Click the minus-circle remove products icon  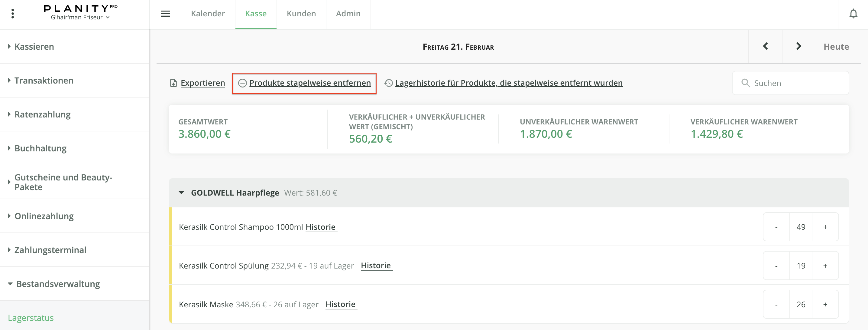pos(242,83)
